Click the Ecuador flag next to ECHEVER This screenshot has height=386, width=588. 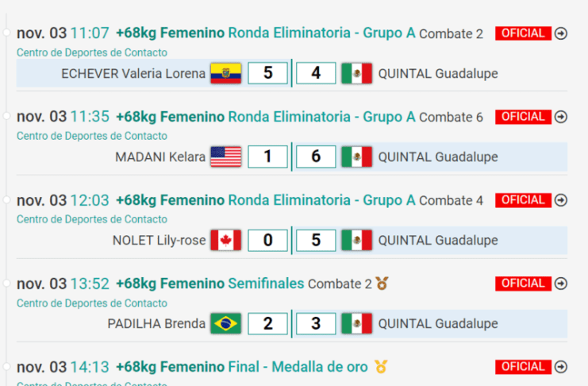(x=225, y=74)
